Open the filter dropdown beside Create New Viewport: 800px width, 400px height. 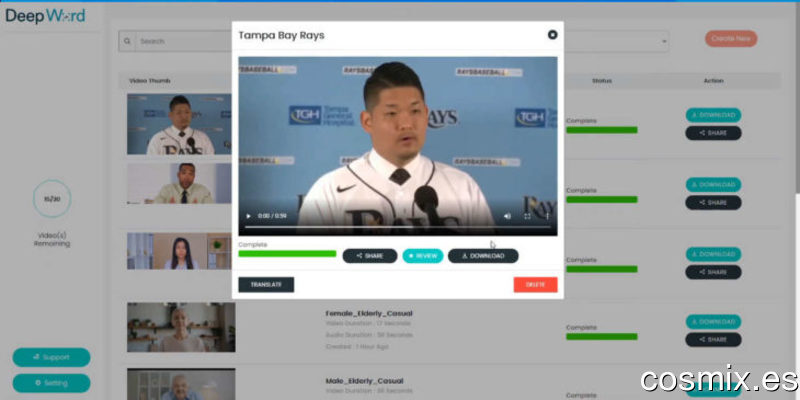[x=616, y=41]
